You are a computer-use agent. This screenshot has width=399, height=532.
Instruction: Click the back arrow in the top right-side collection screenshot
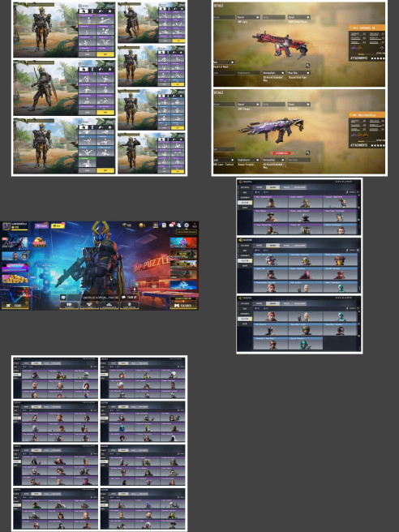[x=240, y=182]
